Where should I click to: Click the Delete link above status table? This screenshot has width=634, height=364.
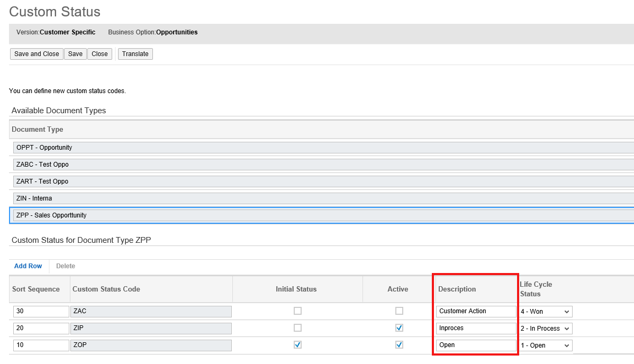click(66, 266)
